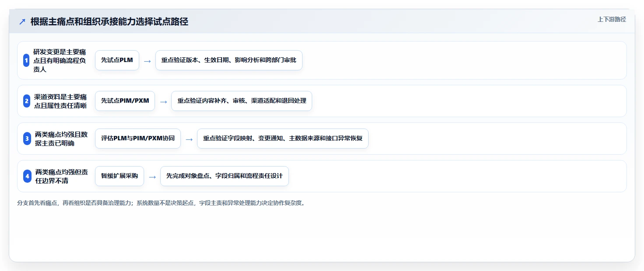Click the 先试点PLM chip
This screenshot has width=644, height=271.
(117, 60)
